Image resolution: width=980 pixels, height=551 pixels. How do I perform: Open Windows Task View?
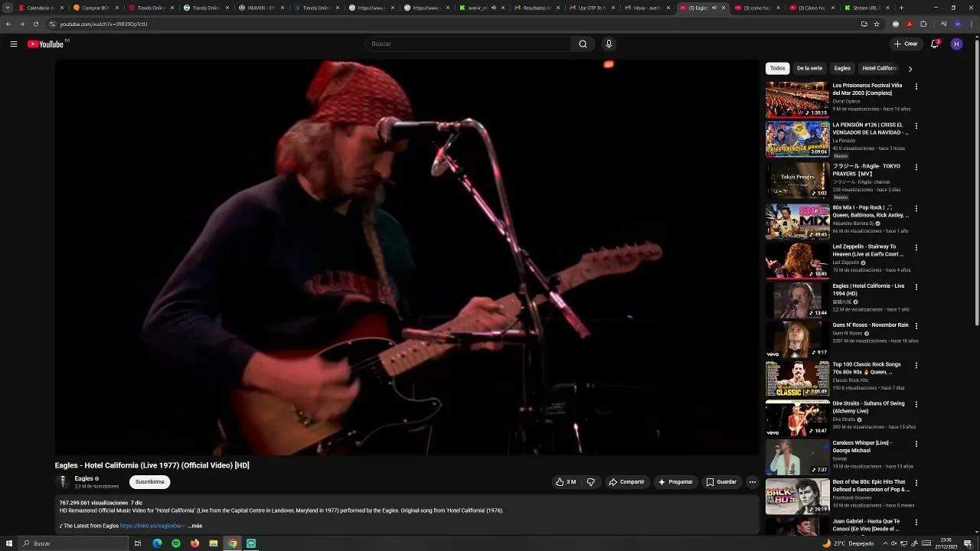point(138,543)
